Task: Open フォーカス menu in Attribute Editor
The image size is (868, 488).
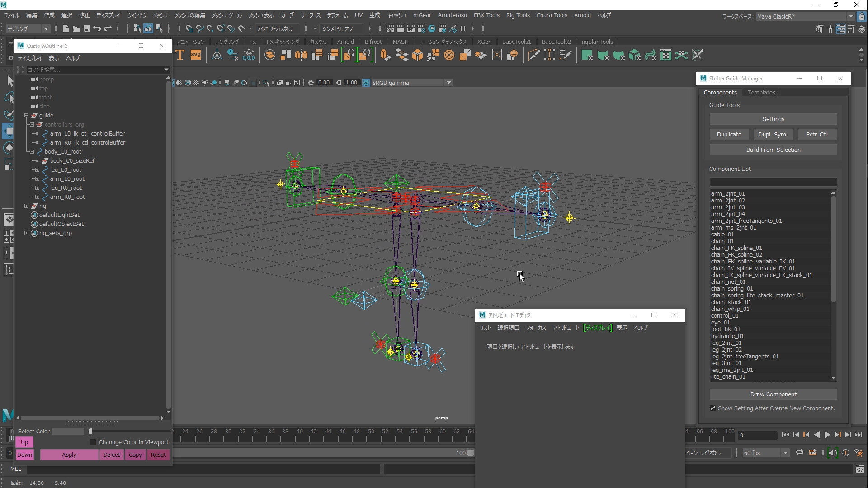Action: pos(536,328)
